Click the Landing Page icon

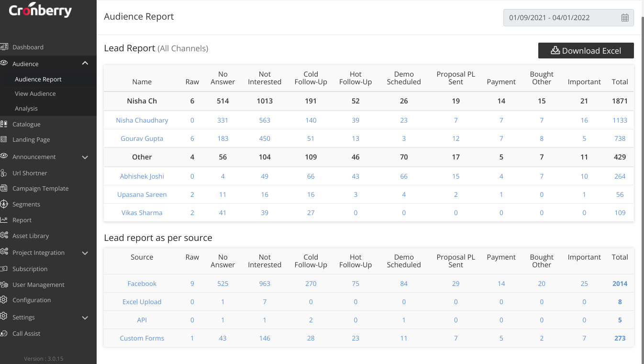4,139
